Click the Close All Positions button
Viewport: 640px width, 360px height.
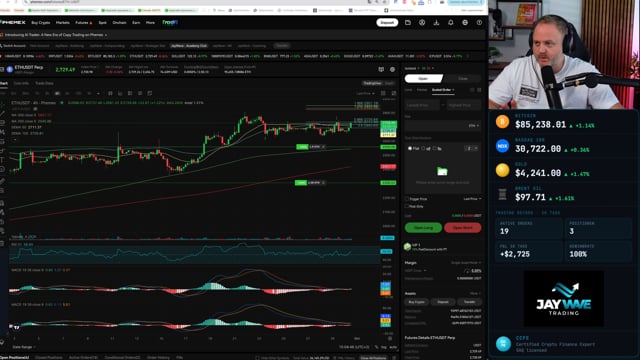(373, 358)
